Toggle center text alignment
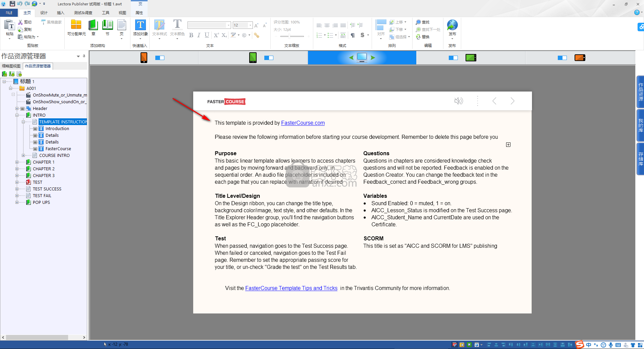 click(327, 25)
